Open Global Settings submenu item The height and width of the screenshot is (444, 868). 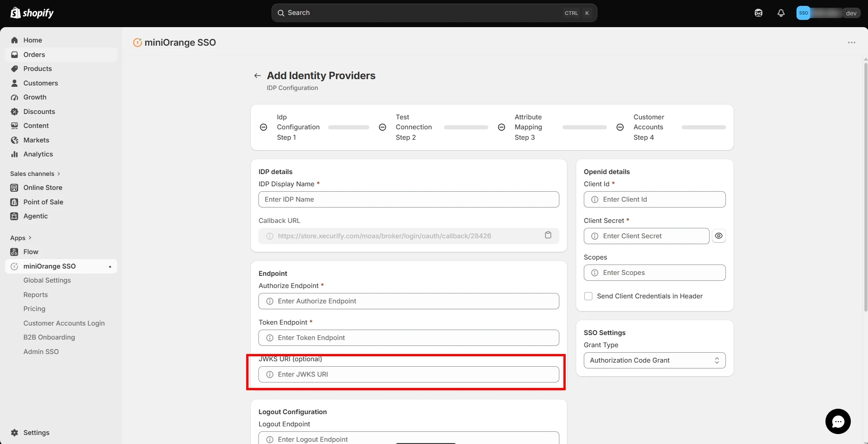click(x=47, y=280)
